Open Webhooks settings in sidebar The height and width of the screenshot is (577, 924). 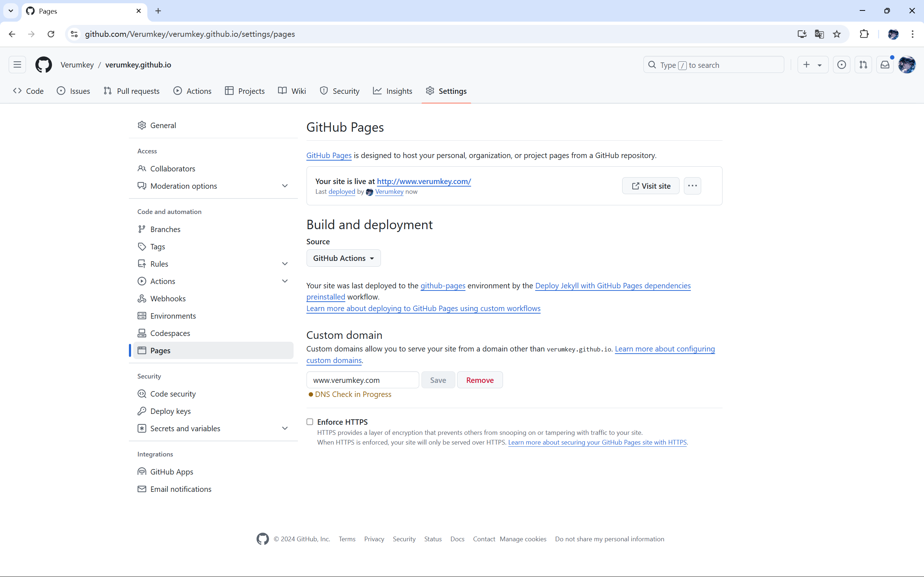click(213, 298)
